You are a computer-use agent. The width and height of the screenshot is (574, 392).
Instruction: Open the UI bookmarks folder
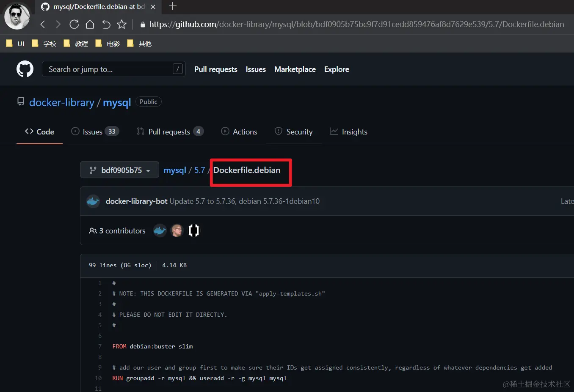[x=15, y=44]
